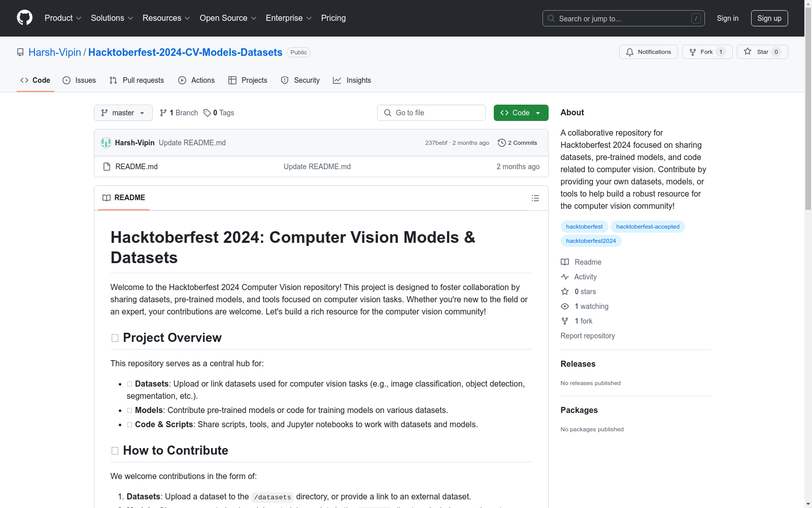This screenshot has height=508, width=812.
Task: Click the slash shortcut icon in search
Action: 696,18
